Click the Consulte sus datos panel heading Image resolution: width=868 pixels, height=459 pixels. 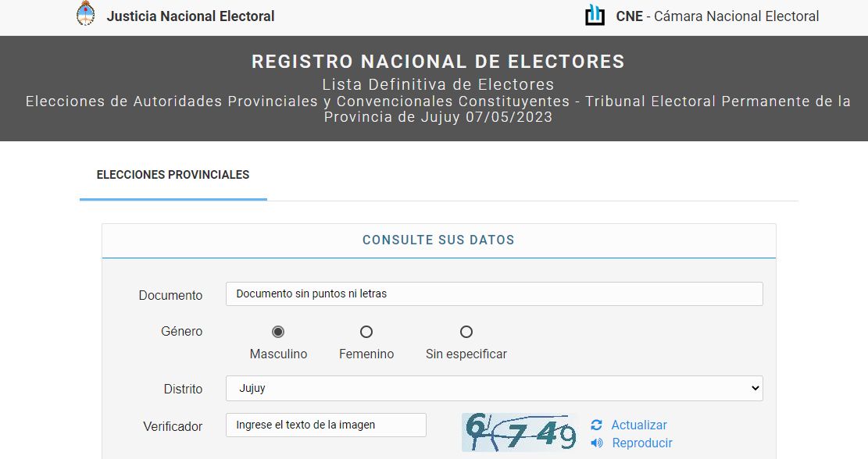438,240
